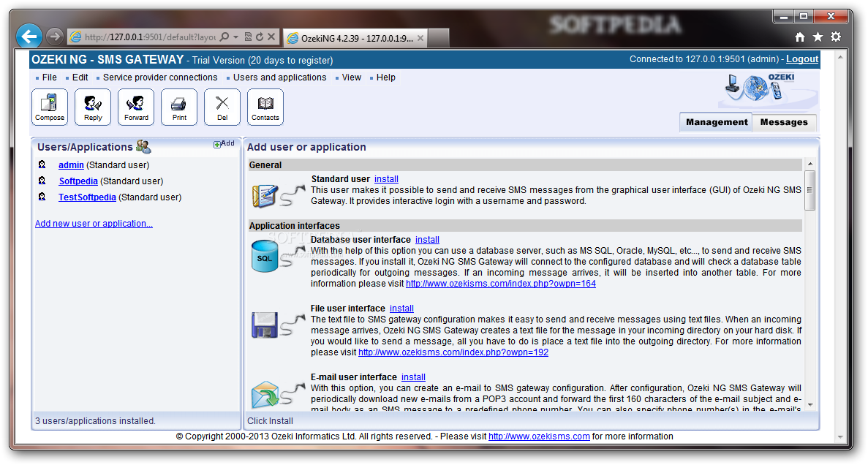Close the OzekiNG browser tab

click(x=420, y=38)
